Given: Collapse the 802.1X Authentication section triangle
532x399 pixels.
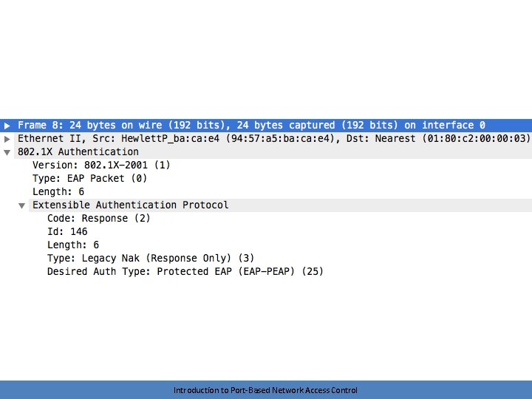Looking at the screenshot, I should click(x=7, y=152).
